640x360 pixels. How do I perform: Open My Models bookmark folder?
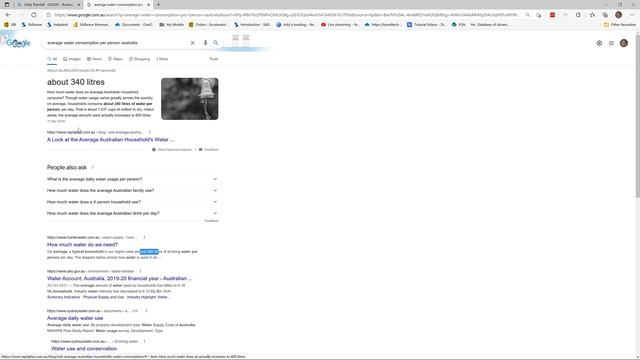(x=171, y=24)
